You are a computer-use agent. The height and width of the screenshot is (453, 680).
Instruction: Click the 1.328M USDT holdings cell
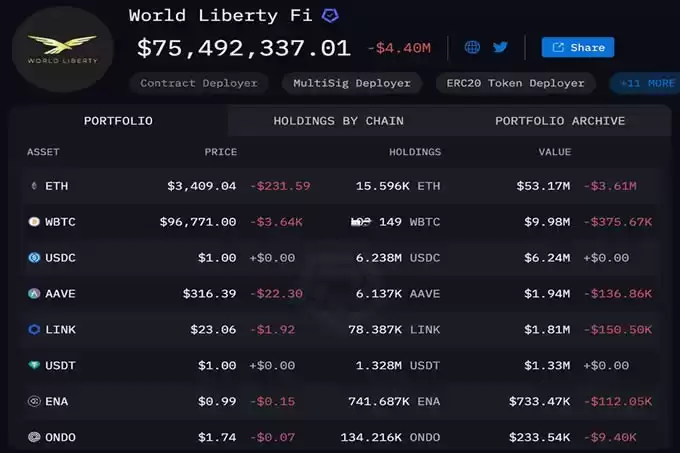tap(398, 365)
